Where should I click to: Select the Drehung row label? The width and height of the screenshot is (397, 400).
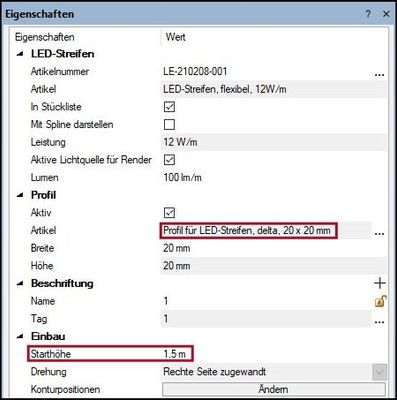[x=48, y=372]
